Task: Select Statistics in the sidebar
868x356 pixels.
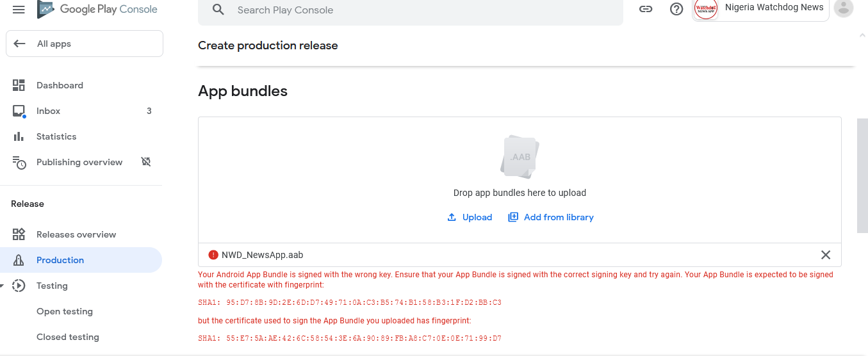Action: (56, 136)
